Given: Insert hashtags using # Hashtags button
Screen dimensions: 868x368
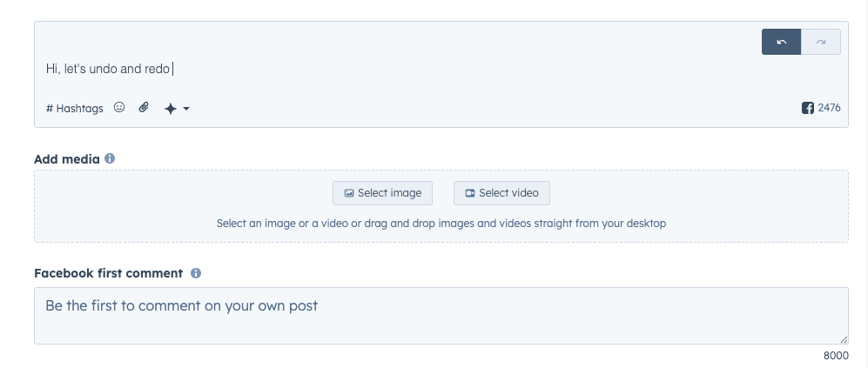Looking at the screenshot, I should pyautogui.click(x=75, y=109).
